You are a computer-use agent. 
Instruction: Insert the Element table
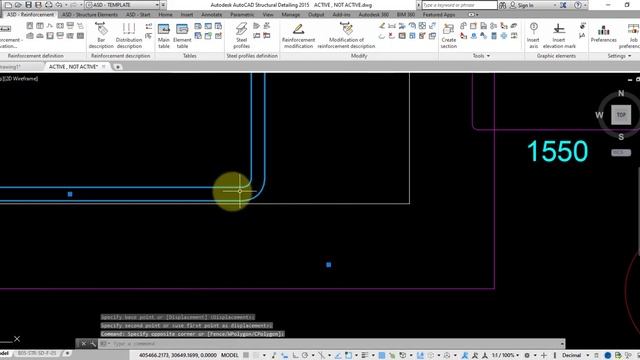coord(182,36)
